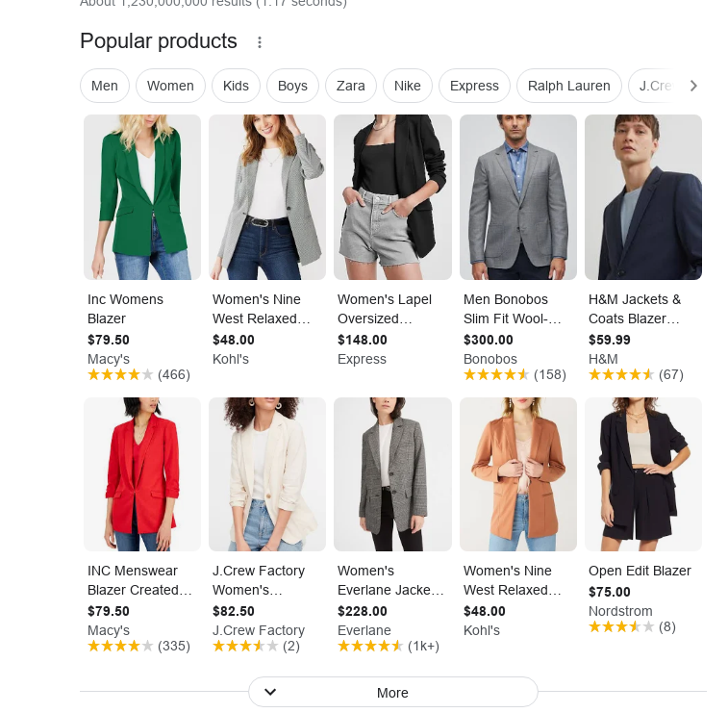The width and height of the screenshot is (728, 713).
Task: Open the J.Crew Factory Women's product link
Action: coord(259,580)
